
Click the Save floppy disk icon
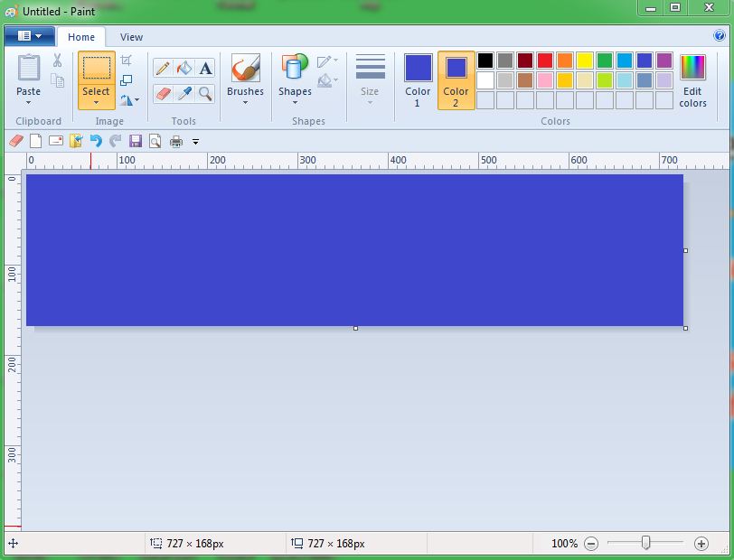click(136, 141)
